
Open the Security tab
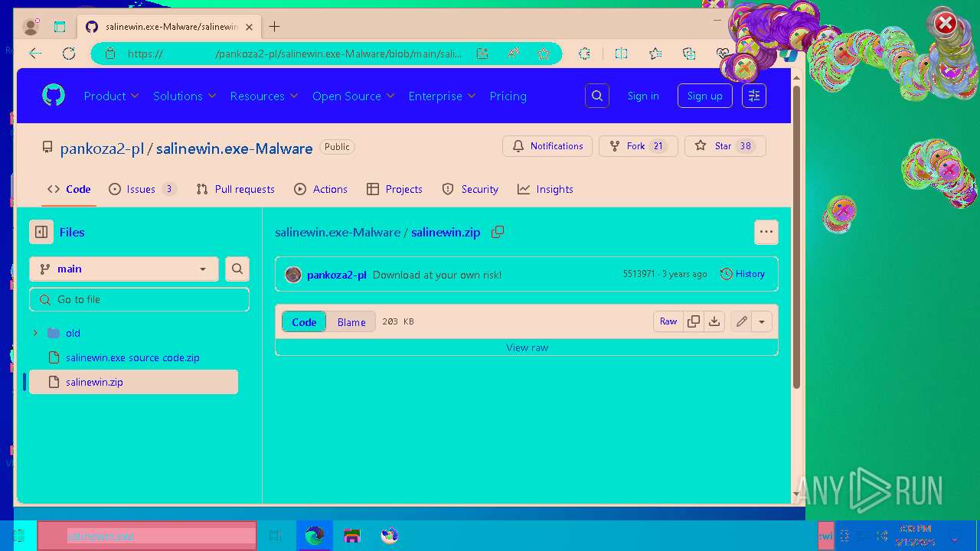pos(470,189)
